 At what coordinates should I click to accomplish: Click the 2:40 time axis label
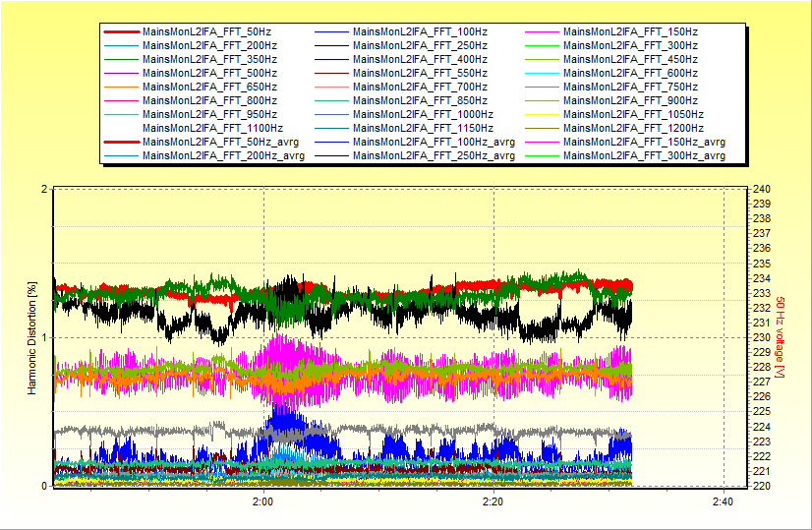coord(723,502)
